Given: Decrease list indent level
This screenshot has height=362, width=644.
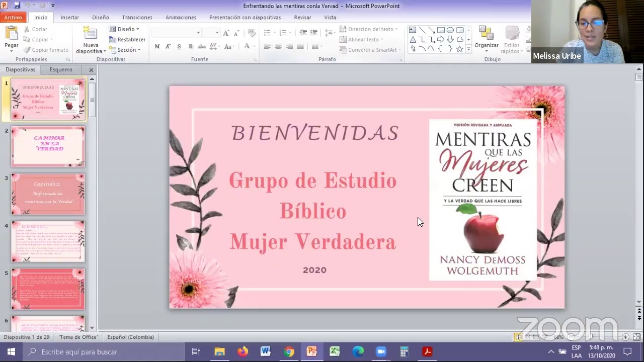Looking at the screenshot, I should (x=303, y=33).
